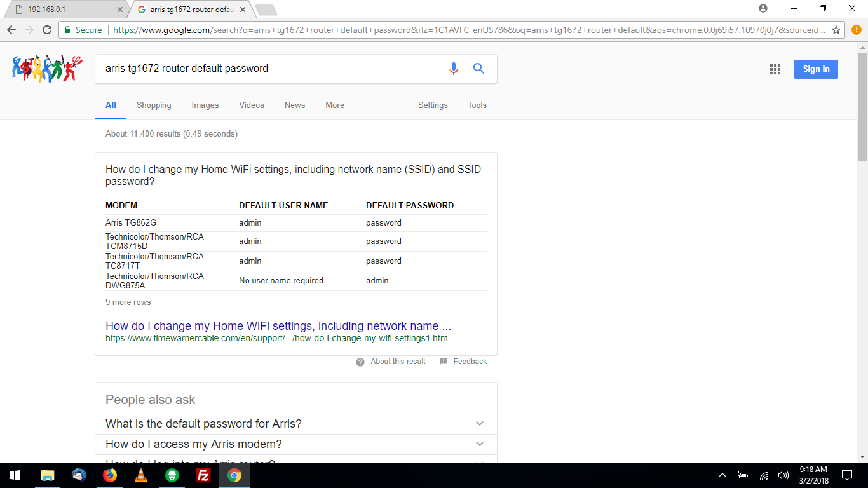The width and height of the screenshot is (868, 488).
Task: Click the microphone voice search icon
Action: point(454,69)
